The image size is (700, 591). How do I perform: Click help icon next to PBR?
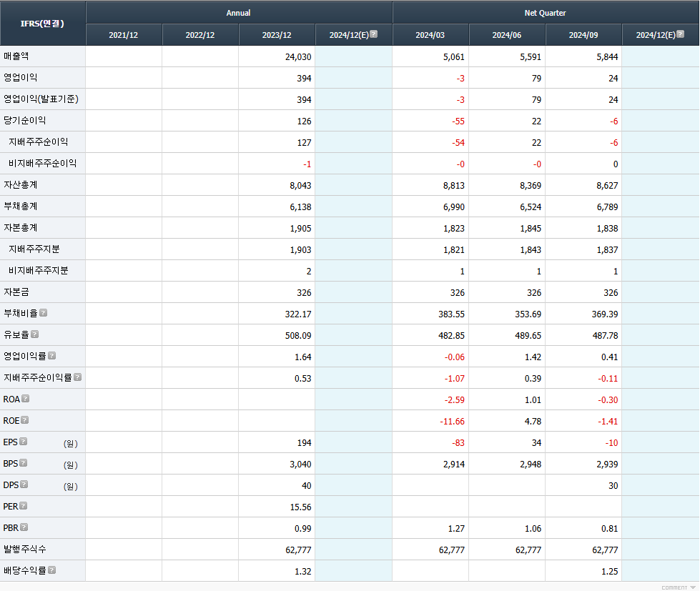coord(24,527)
